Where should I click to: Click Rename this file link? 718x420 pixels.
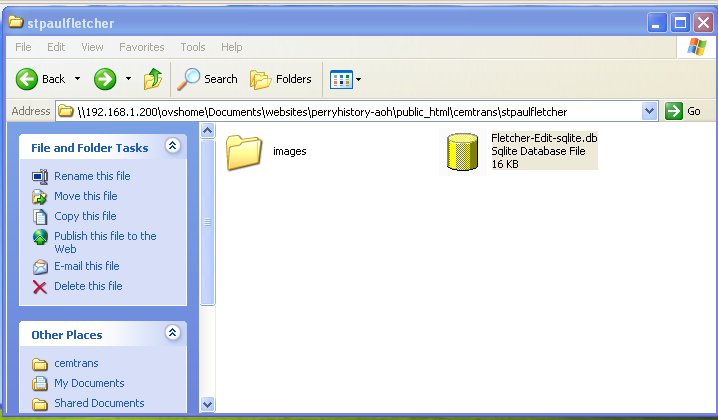click(x=92, y=176)
